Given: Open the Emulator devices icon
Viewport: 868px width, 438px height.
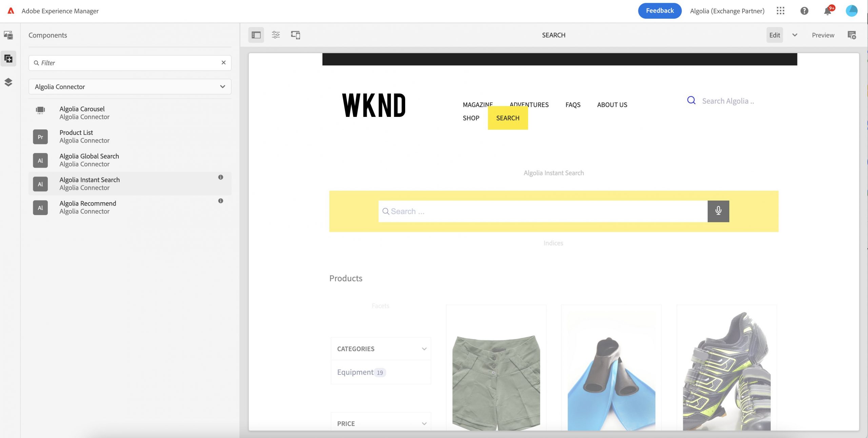Looking at the screenshot, I should click(295, 35).
